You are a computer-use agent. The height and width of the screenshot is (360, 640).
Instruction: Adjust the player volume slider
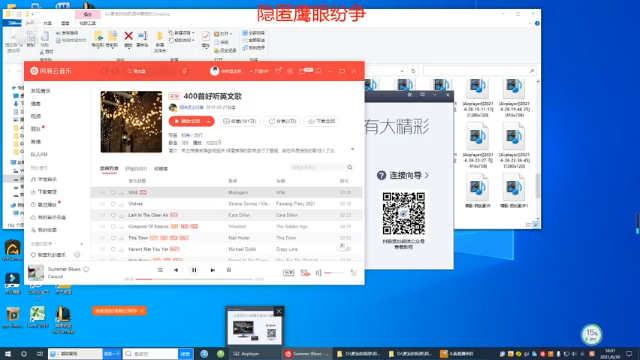[334, 273]
